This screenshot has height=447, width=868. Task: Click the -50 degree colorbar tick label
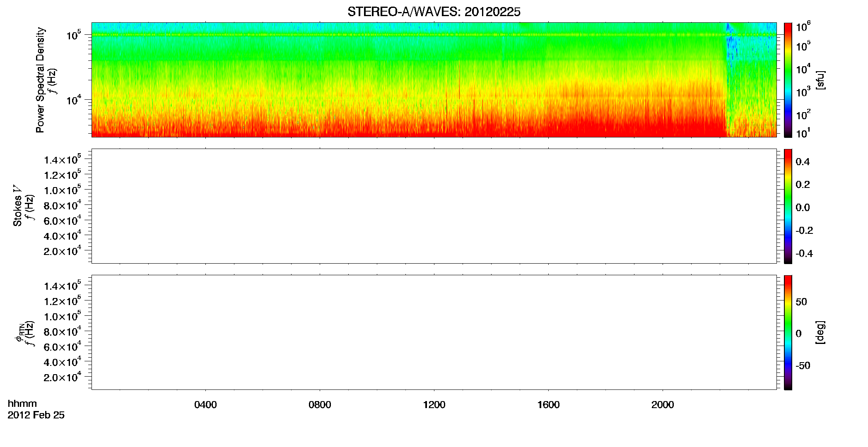point(803,366)
